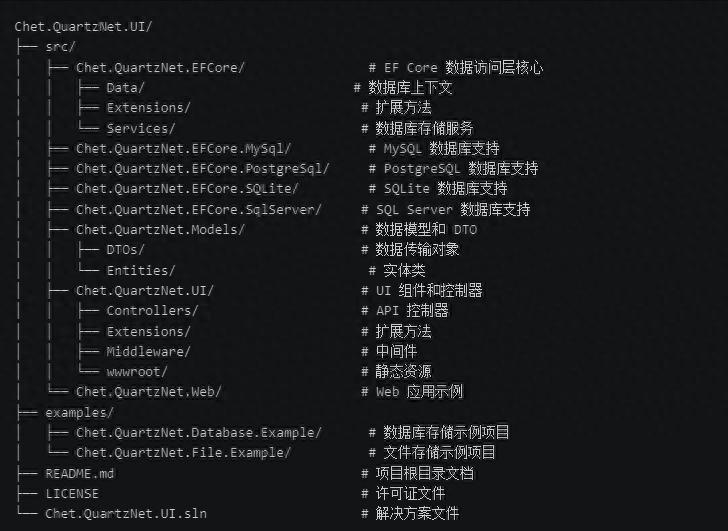This screenshot has width=728, height=531.
Task: Click the Services/ folder entry
Action: [141, 128]
